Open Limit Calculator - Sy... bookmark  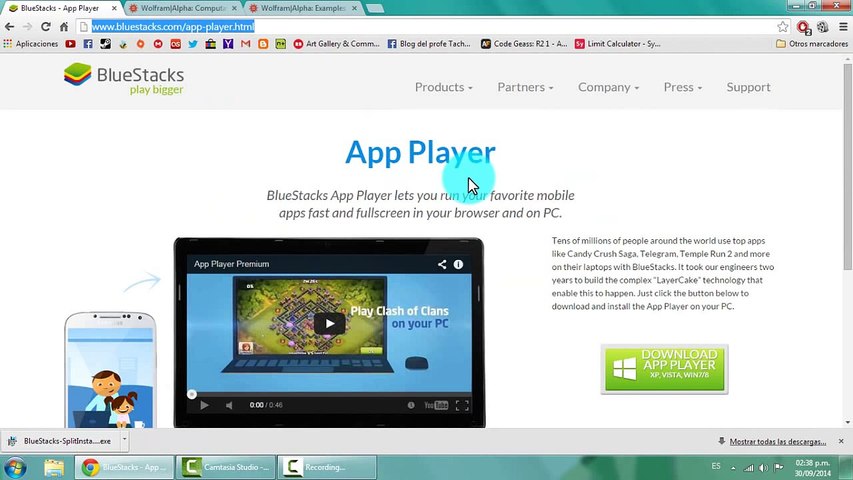pos(617,44)
